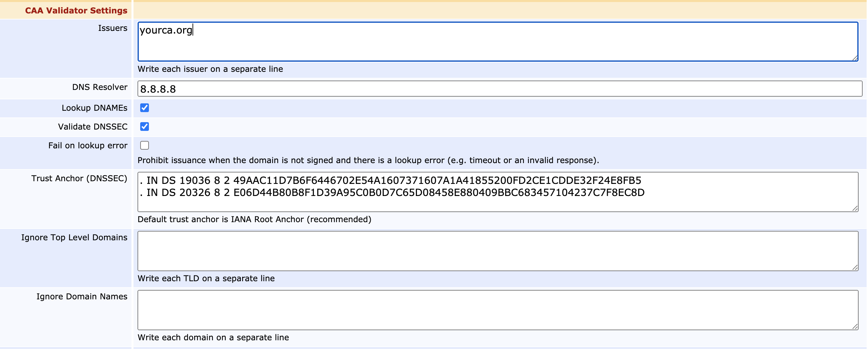Click the Fail on lookup error label

(88, 146)
